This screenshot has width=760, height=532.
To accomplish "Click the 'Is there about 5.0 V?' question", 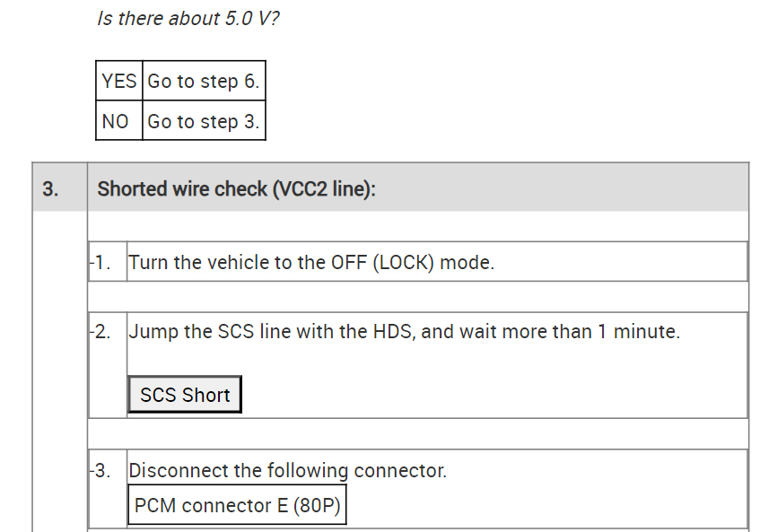I will (x=188, y=19).
